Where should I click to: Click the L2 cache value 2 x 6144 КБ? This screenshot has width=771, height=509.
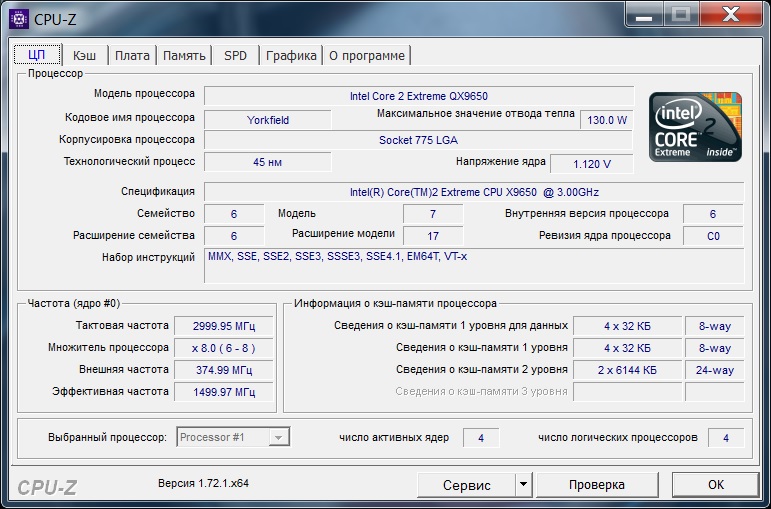point(627,370)
